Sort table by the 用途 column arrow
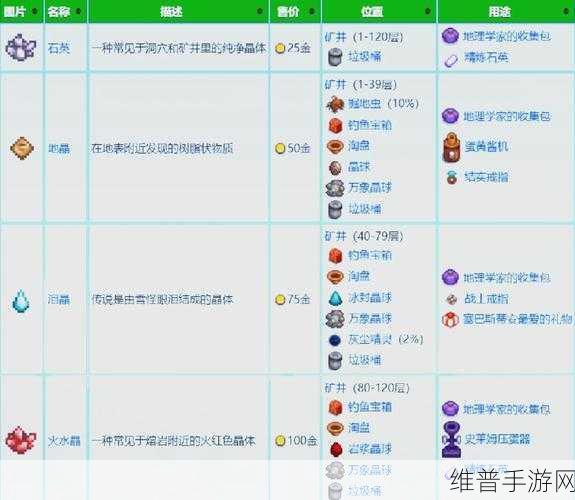 (566, 11)
